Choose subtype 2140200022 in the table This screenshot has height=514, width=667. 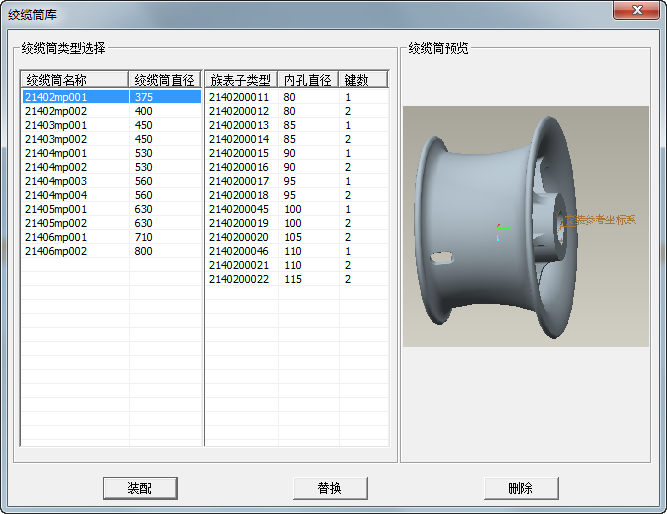click(x=239, y=279)
